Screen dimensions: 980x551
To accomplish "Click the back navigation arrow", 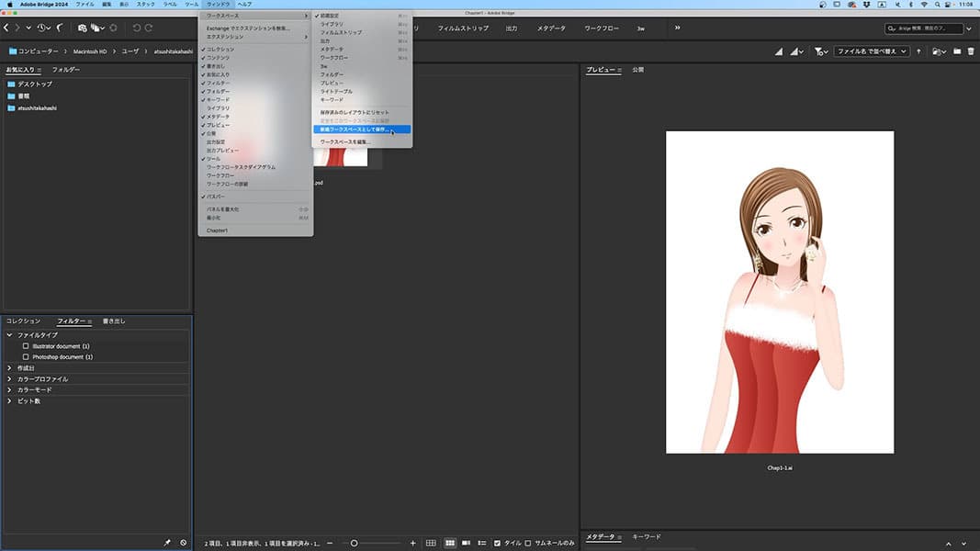I will [6, 28].
